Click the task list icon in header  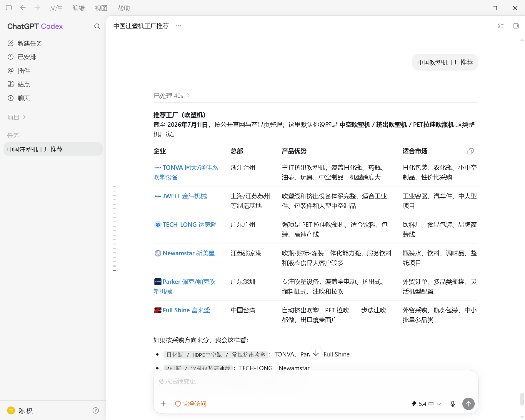[x=501, y=26]
